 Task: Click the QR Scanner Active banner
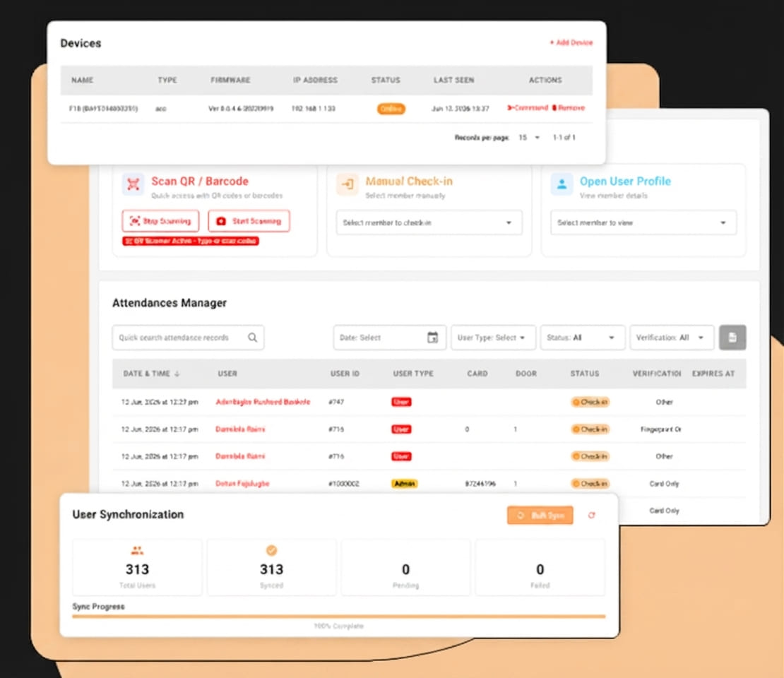pyautogui.click(x=191, y=241)
